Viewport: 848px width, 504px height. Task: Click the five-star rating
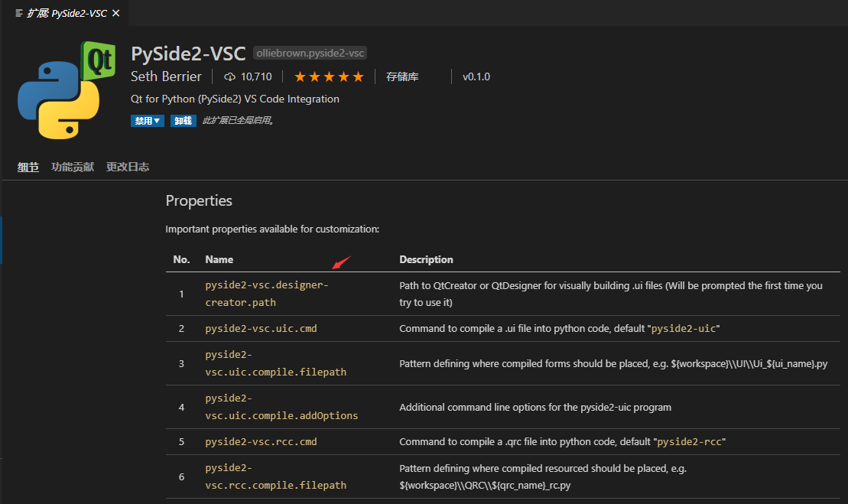coord(329,76)
